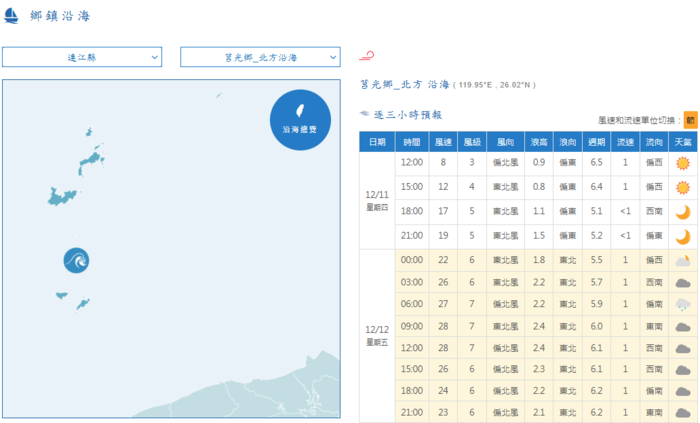
Task: Select the blue wave marker on the map
Action: pos(76,260)
